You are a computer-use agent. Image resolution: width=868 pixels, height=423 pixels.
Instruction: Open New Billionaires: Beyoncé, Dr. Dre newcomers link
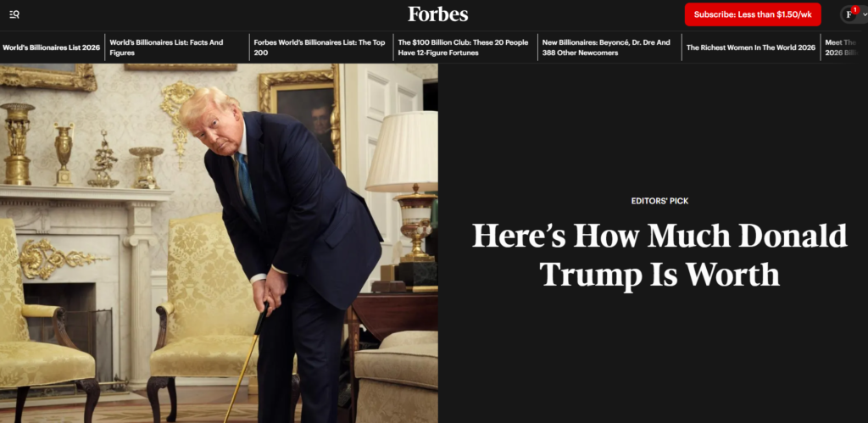tap(606, 47)
